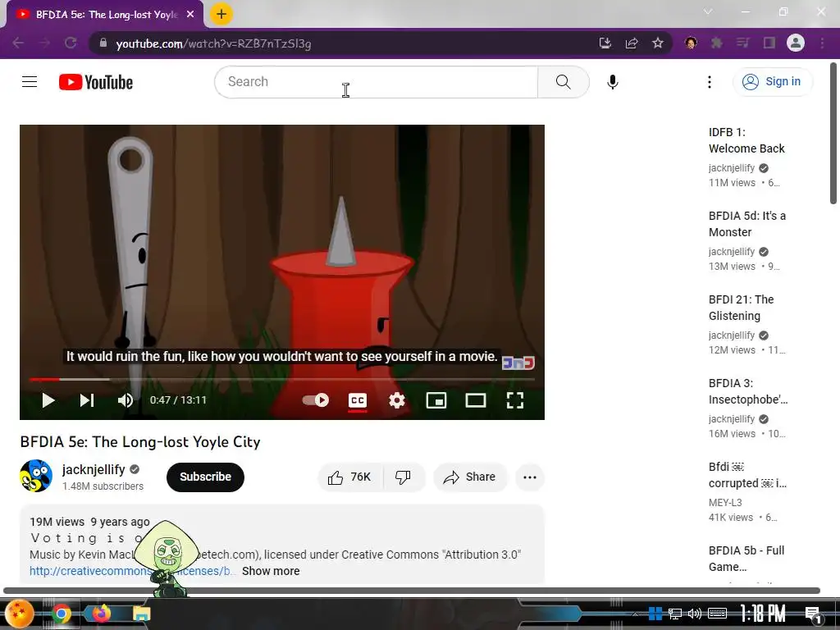Viewport: 840px width, 630px height.
Task: Click the jacknjellify verified badge
Action: coord(135,469)
